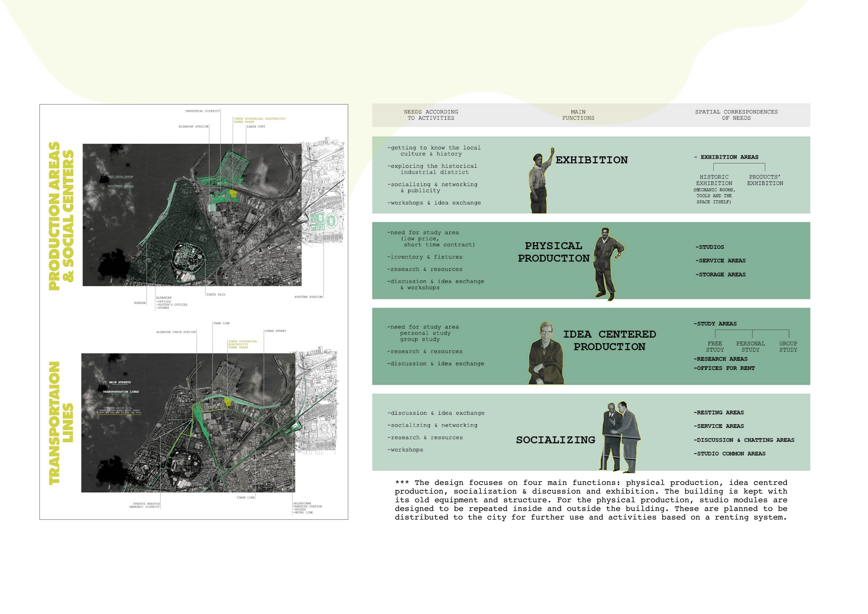Click the 'Group Study' branch under Study Areas
The width and height of the screenshot is (868, 614).
(788, 346)
